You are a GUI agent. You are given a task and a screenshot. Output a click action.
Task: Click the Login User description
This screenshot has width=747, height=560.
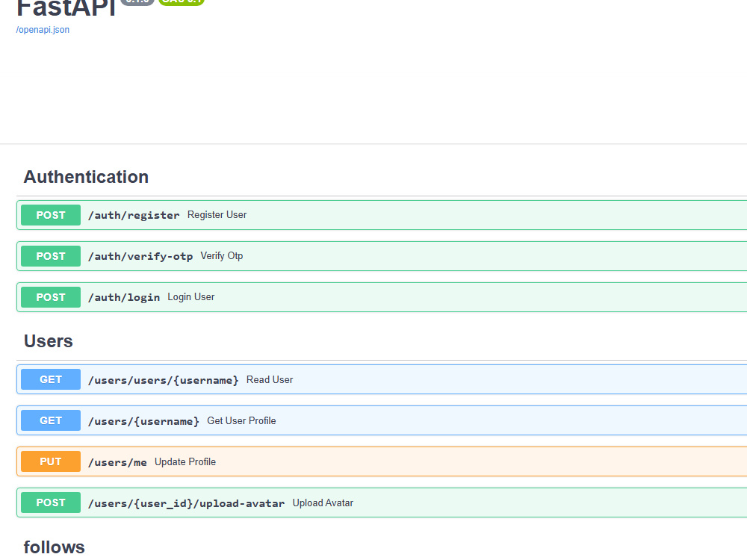[191, 296]
